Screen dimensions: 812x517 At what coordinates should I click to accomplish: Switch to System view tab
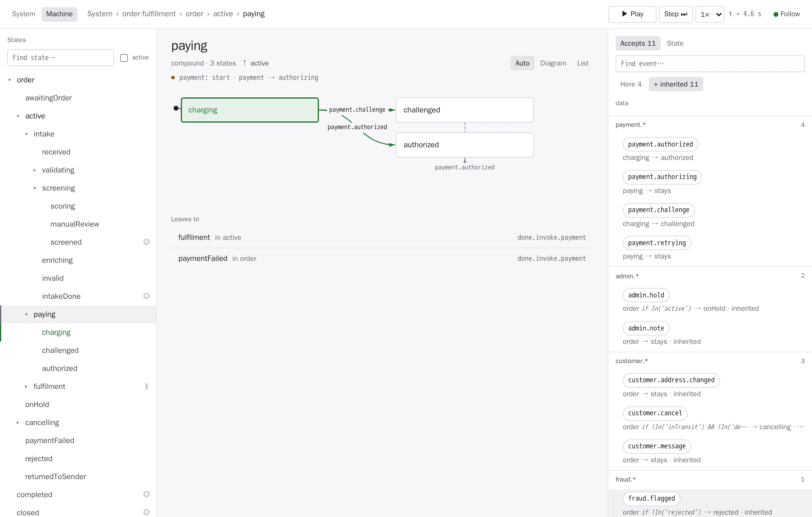coord(24,14)
